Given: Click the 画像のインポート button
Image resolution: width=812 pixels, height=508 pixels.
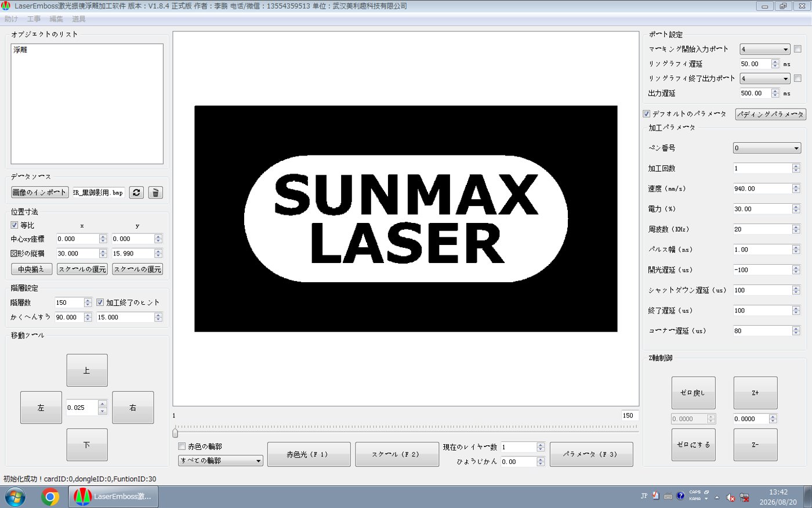Looking at the screenshot, I should tap(39, 192).
